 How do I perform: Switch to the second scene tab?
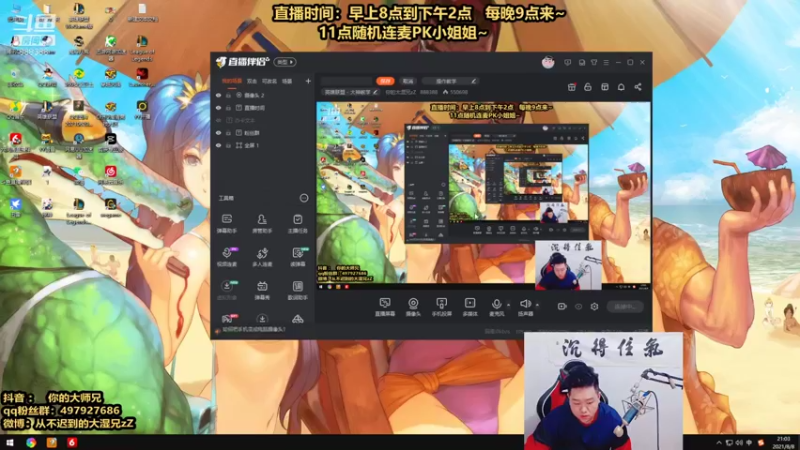click(x=252, y=81)
